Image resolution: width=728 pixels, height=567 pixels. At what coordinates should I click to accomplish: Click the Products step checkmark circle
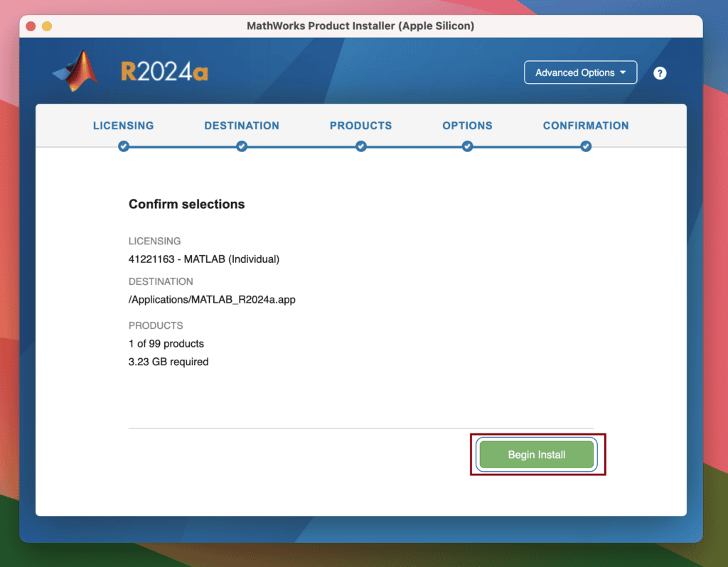click(360, 146)
